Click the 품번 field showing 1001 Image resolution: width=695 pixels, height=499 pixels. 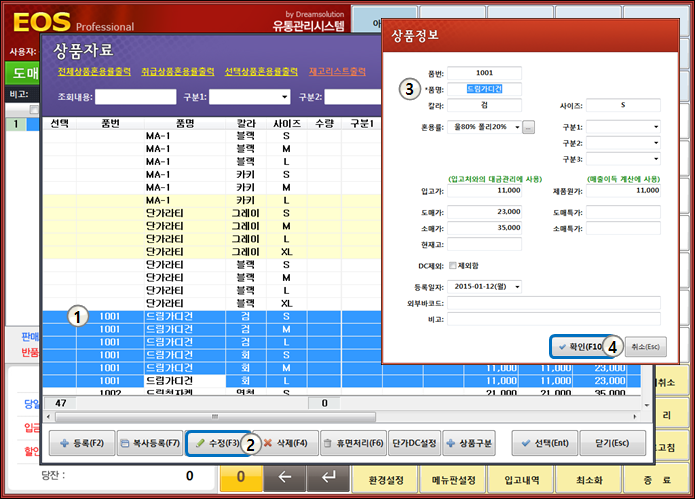click(x=484, y=73)
